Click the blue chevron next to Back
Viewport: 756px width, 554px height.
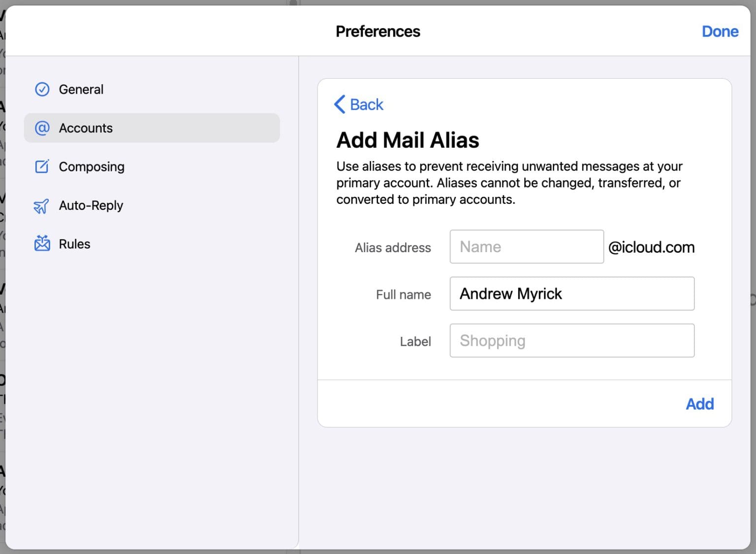coord(339,104)
